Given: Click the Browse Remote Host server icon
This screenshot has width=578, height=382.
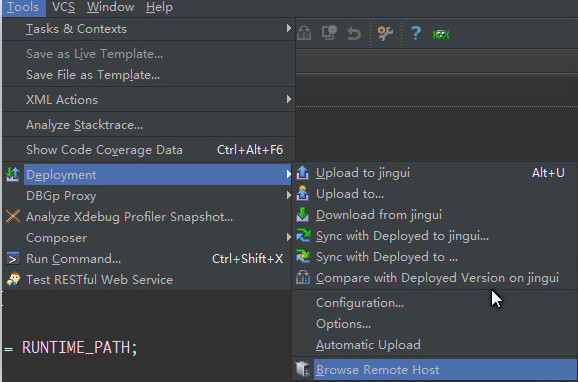Looking at the screenshot, I should (x=303, y=369).
